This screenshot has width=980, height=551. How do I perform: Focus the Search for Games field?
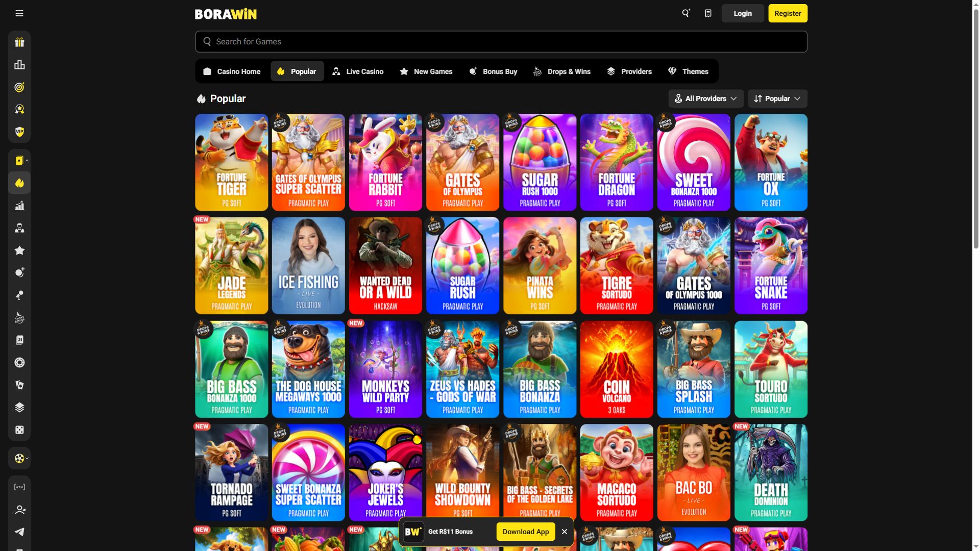click(501, 41)
